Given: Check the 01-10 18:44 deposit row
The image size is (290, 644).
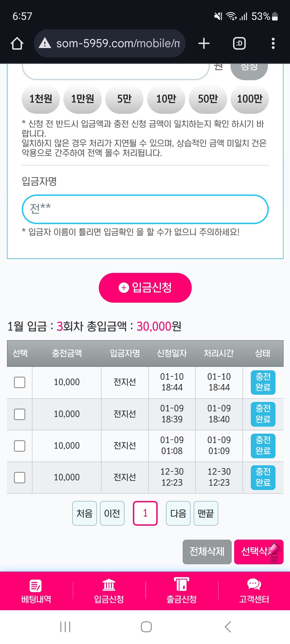Looking at the screenshot, I should click(20, 382).
